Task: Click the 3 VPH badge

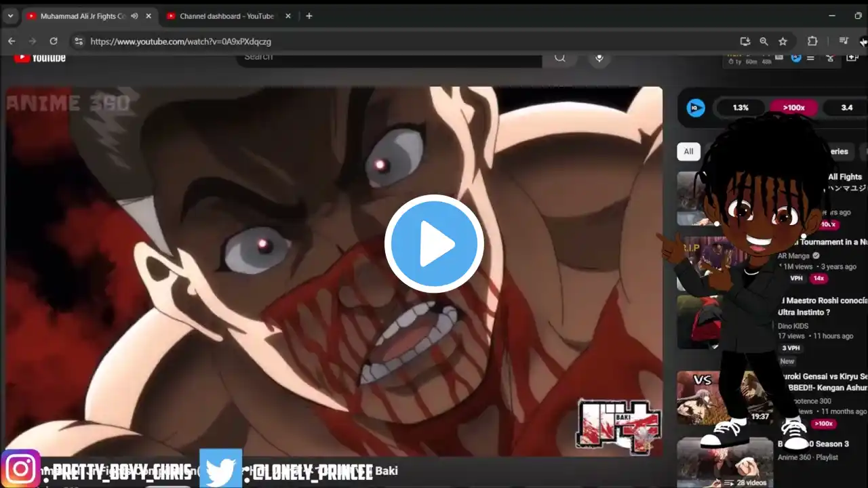Action: pyautogui.click(x=791, y=348)
